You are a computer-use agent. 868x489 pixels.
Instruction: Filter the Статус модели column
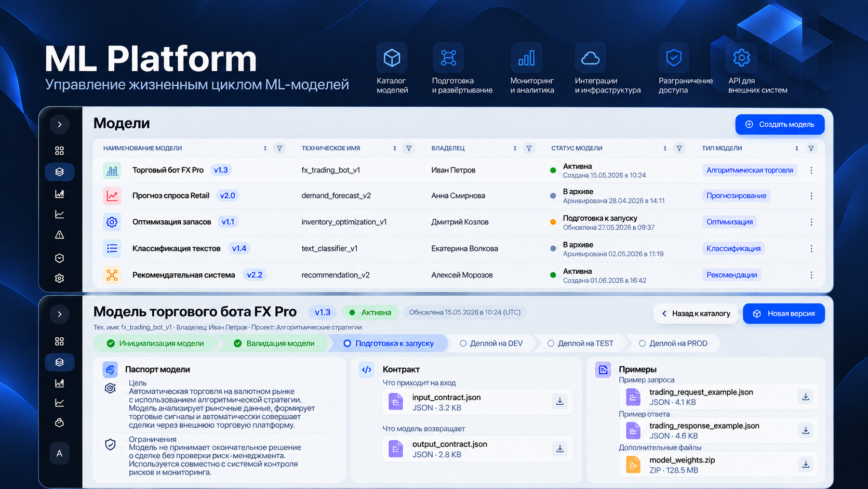point(679,148)
